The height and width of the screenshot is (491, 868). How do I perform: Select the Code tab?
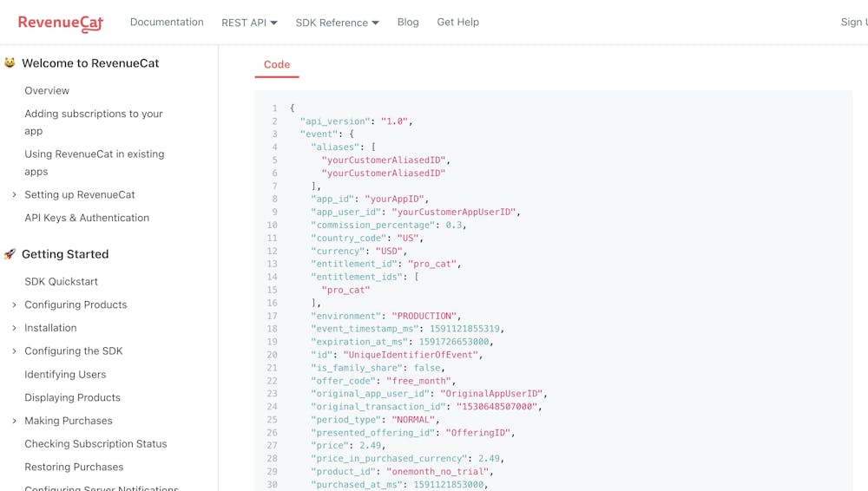277,64
